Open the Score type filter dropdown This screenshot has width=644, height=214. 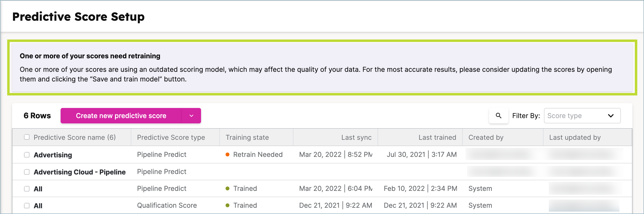(x=582, y=115)
